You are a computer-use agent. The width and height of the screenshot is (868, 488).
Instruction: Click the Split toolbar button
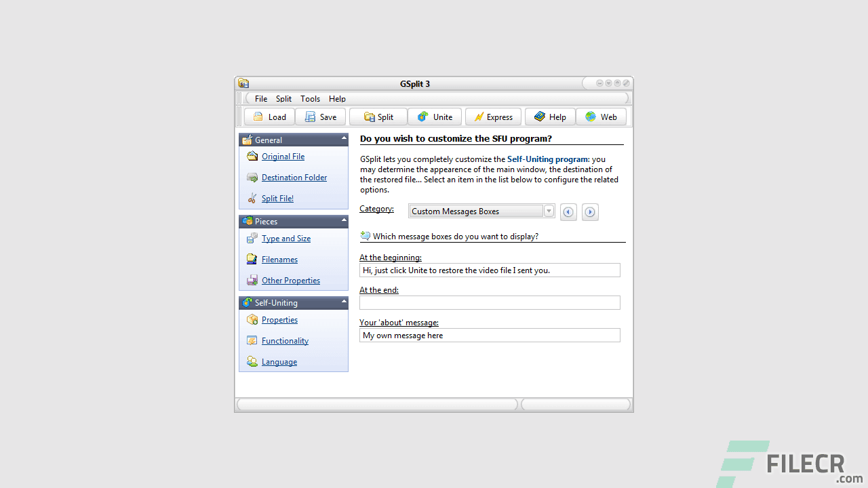click(378, 117)
